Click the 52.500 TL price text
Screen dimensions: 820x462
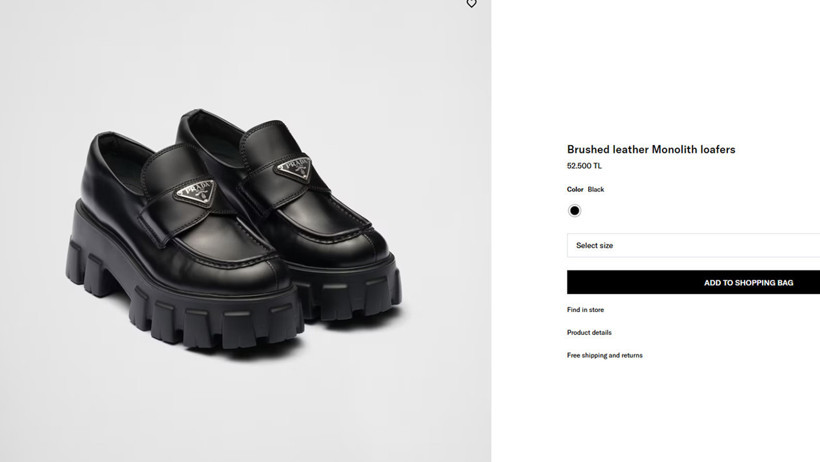click(x=584, y=166)
